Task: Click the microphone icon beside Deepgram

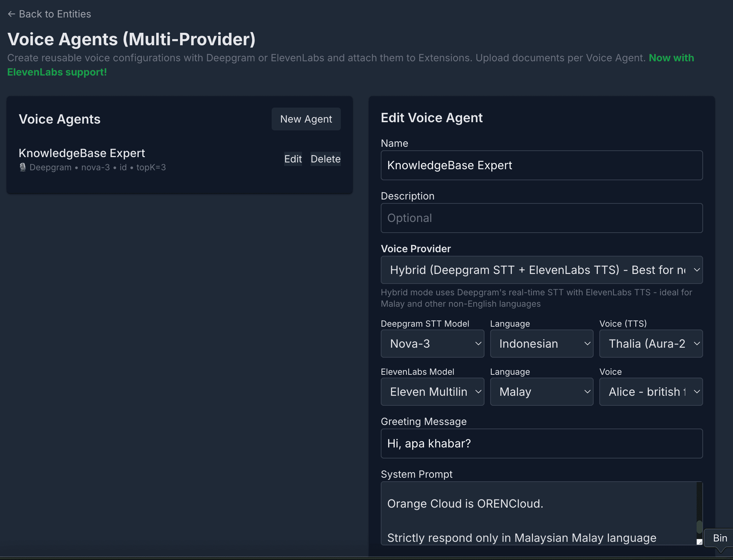Action: pos(22,167)
